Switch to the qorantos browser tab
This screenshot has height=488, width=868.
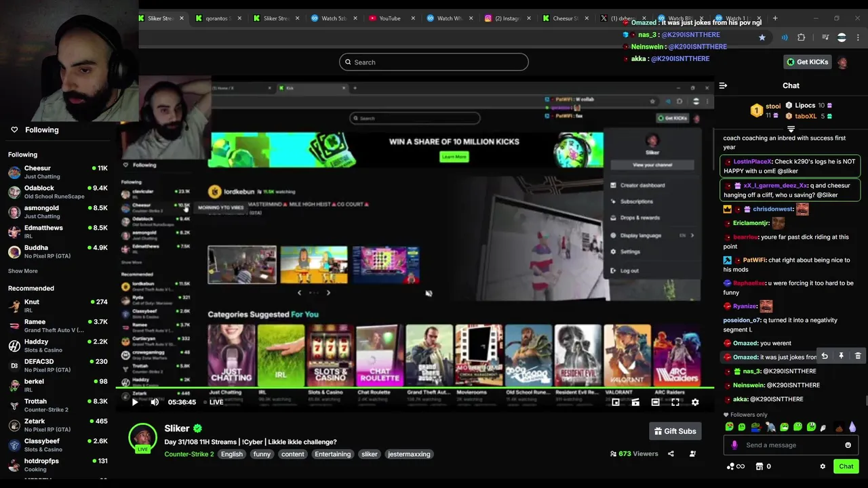218,18
